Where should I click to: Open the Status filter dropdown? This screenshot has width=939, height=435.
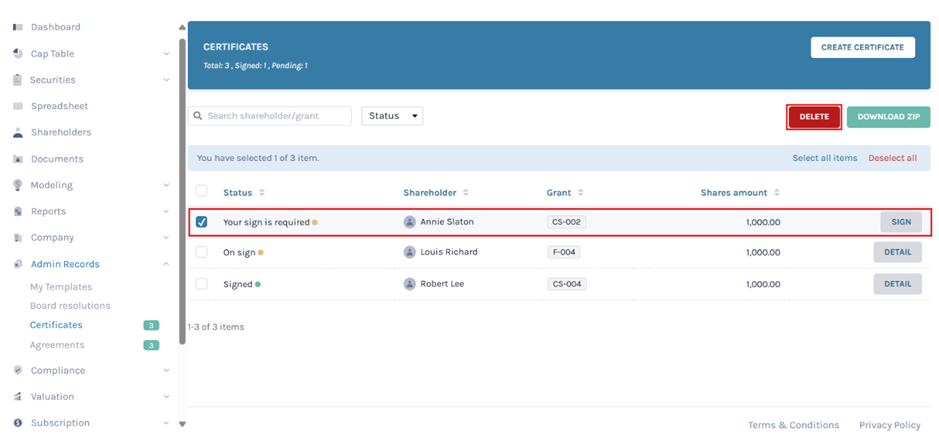[392, 116]
